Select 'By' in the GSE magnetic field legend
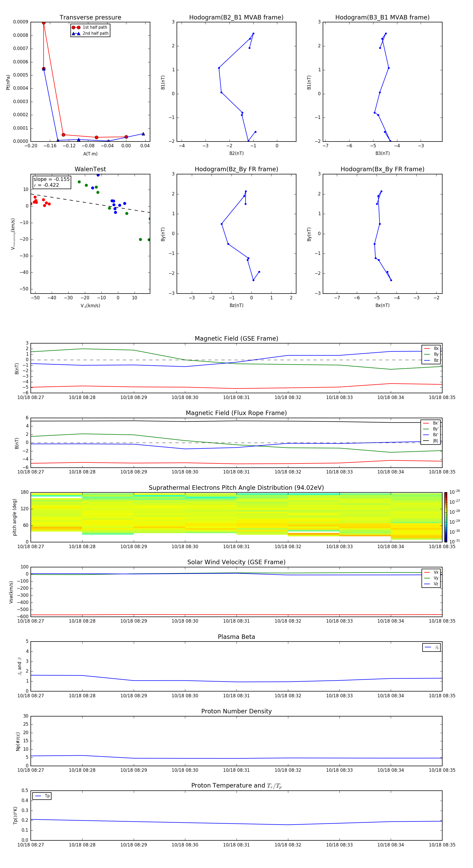The height and width of the screenshot is (868, 473). 431,354
